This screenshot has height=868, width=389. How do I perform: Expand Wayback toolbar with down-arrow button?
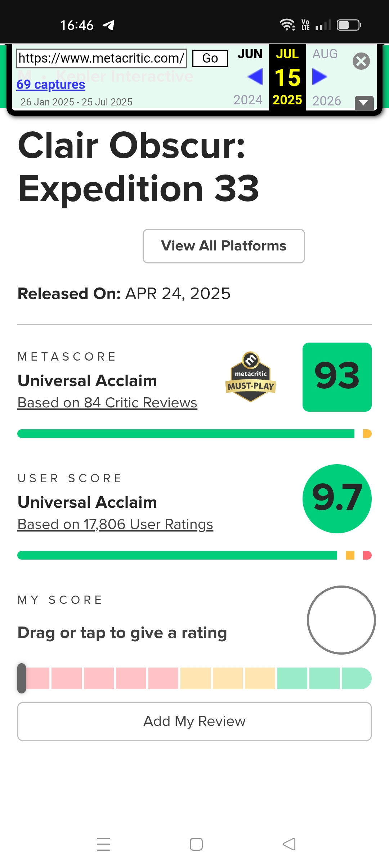(364, 103)
